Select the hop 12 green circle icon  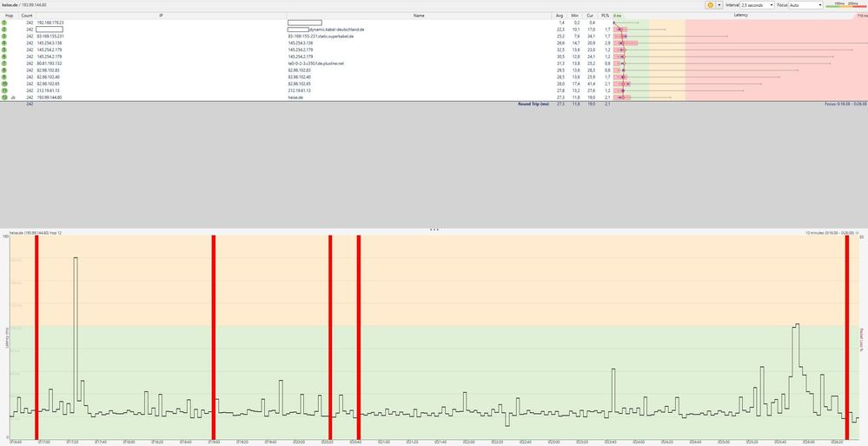coord(4,97)
